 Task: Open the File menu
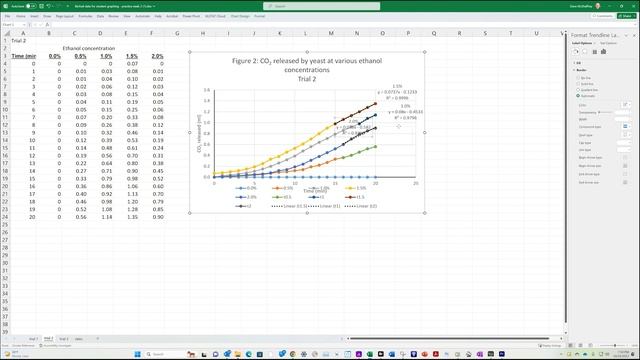7,16
